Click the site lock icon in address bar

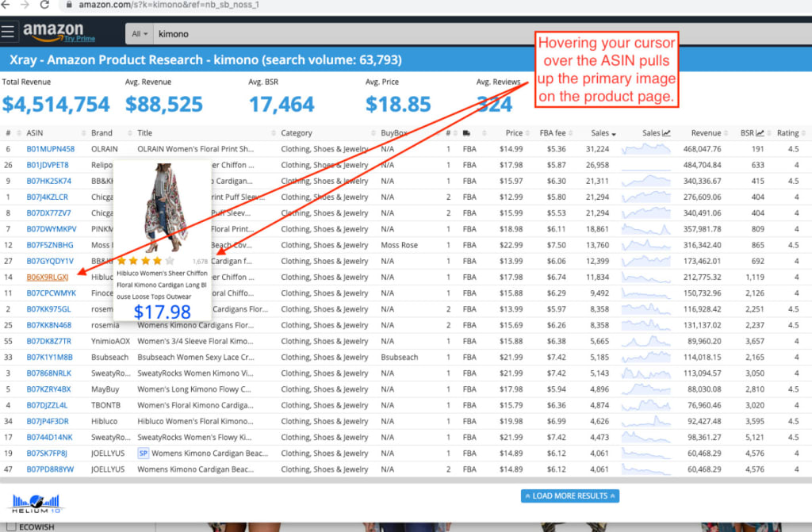(x=68, y=5)
